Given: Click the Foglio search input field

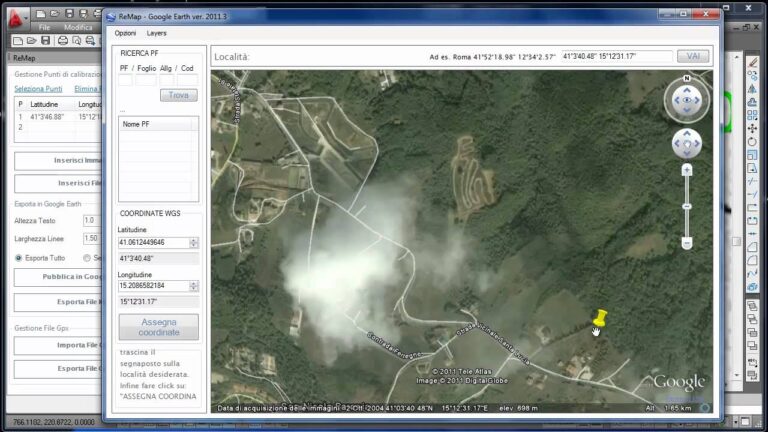Looking at the screenshot, I should coord(146,80).
